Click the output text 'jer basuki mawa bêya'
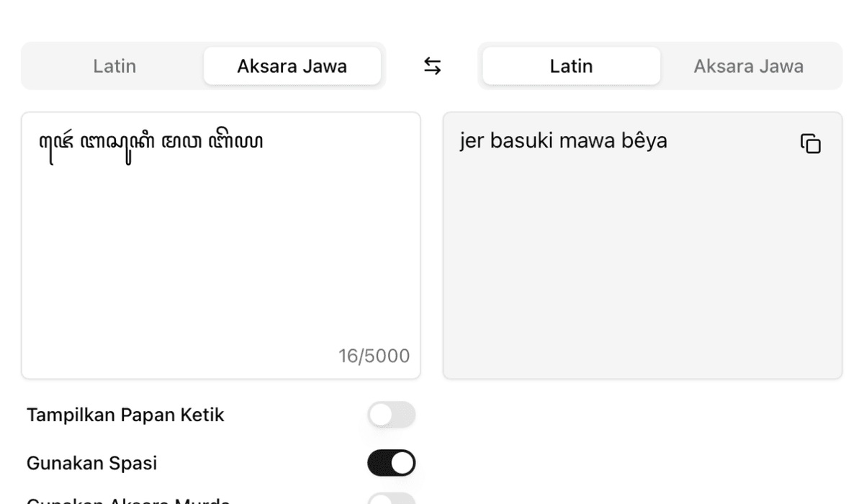Screen dimensions: 864x504 point(563,141)
